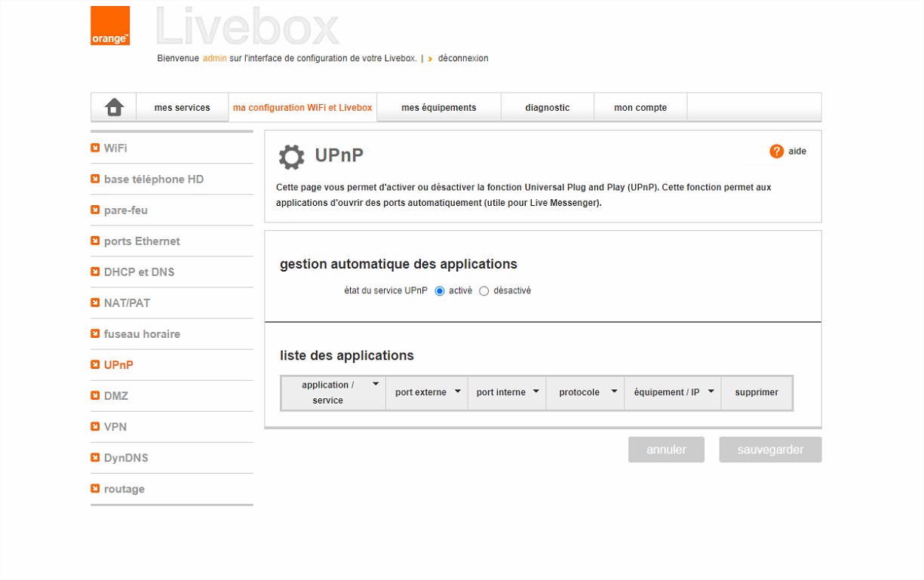Viewport: 924px width, 580px height.
Task: Click 'gestion automatique des applications' heading
Action: click(x=398, y=264)
